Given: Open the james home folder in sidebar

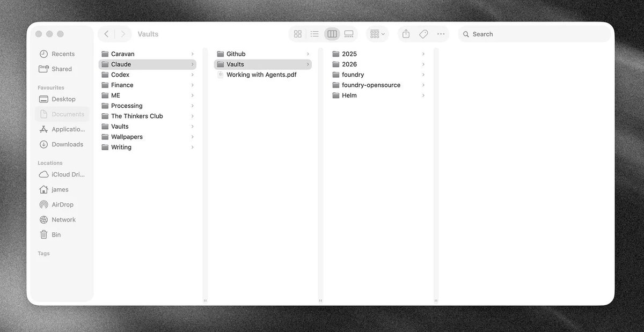Looking at the screenshot, I should (62, 189).
